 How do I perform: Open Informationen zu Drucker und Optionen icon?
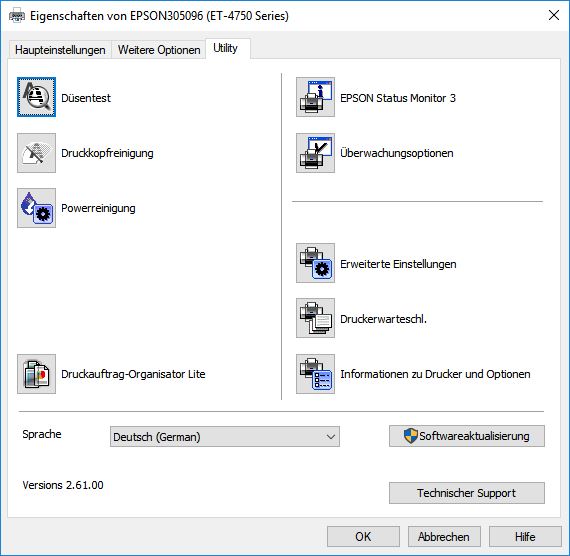tap(315, 374)
